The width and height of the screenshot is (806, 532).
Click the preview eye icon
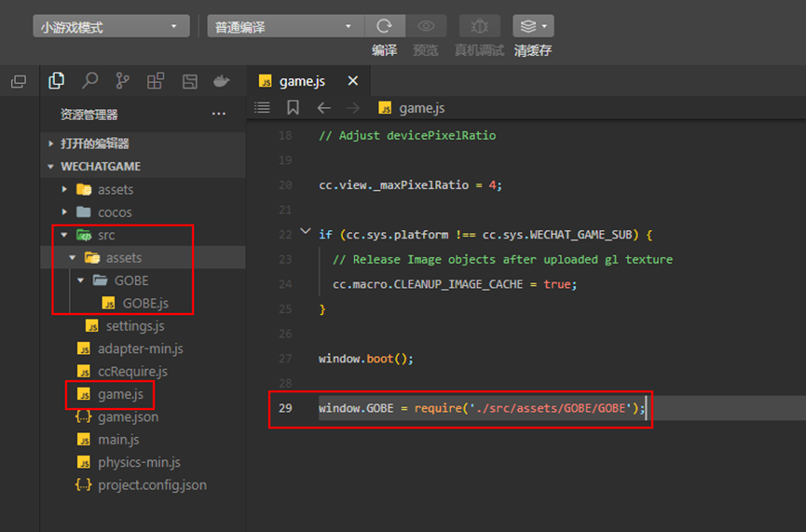(x=426, y=27)
